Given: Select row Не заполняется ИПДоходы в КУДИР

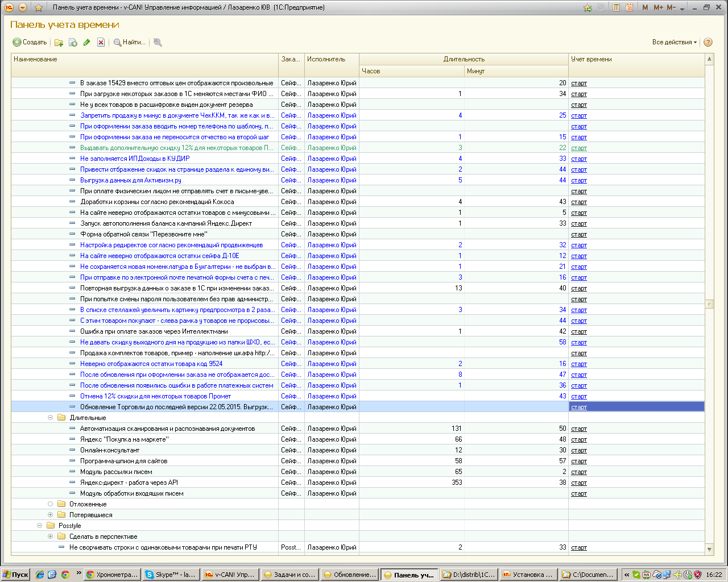Looking at the screenshot, I should pos(357,159).
